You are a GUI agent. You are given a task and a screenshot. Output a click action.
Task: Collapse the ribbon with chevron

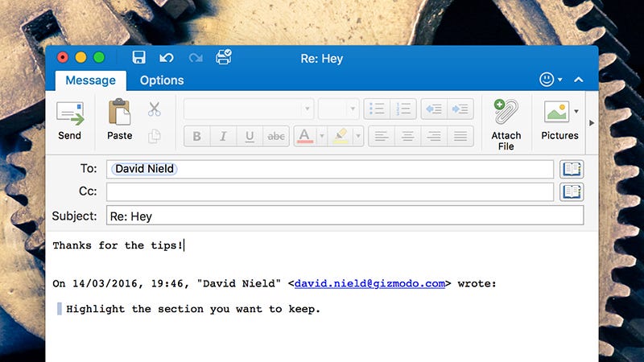[x=578, y=80]
